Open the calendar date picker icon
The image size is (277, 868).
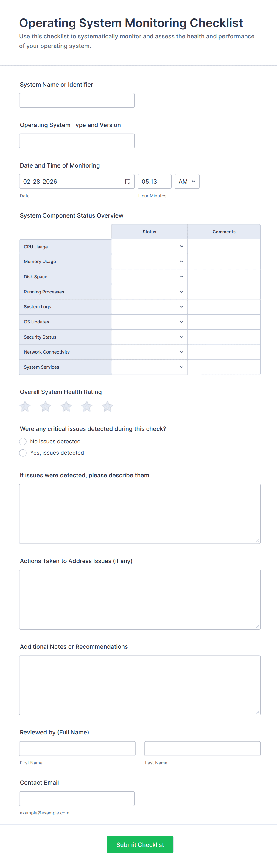click(127, 181)
